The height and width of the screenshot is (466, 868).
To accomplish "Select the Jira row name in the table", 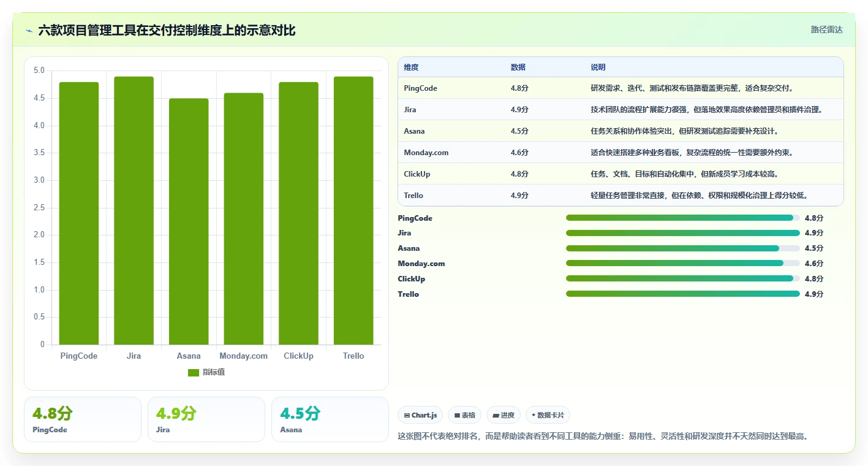I will (x=410, y=110).
